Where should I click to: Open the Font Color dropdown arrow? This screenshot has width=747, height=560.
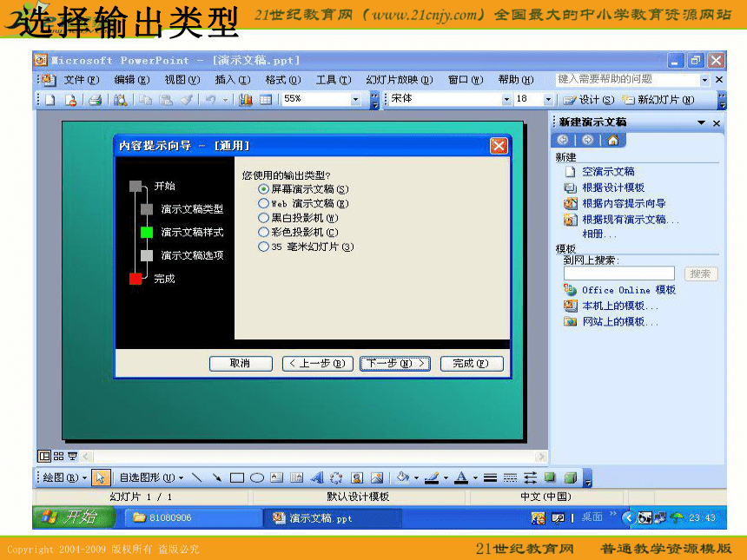[x=475, y=478]
